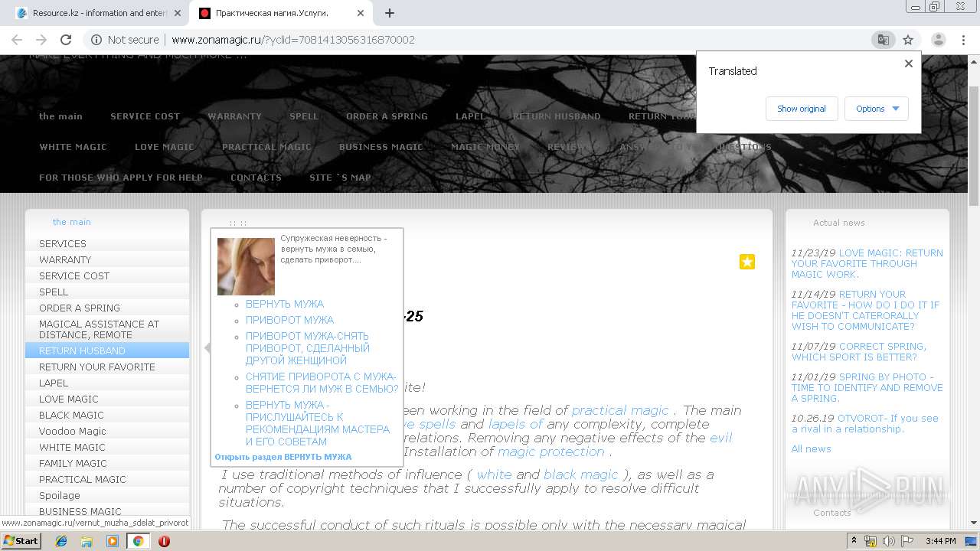Open the Google Translate icon in address bar
Screen dimensions: 980x551
(x=883, y=40)
